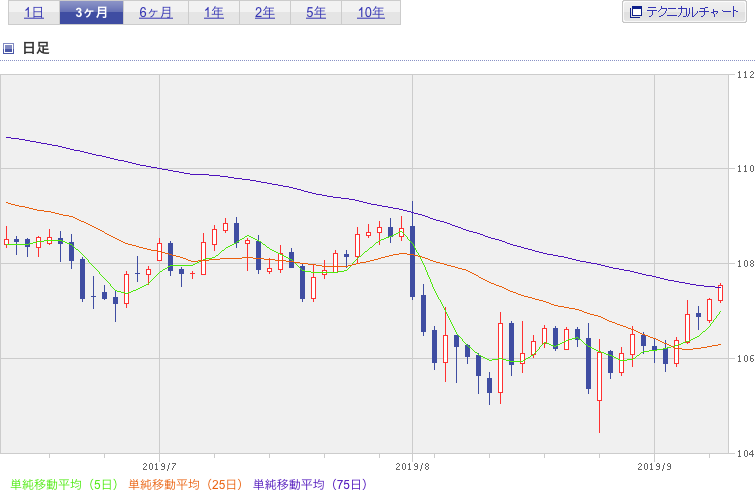Viewport: 755px width, 493px height.
Task: Switch to the 2年 period tab
Action: [265, 12]
